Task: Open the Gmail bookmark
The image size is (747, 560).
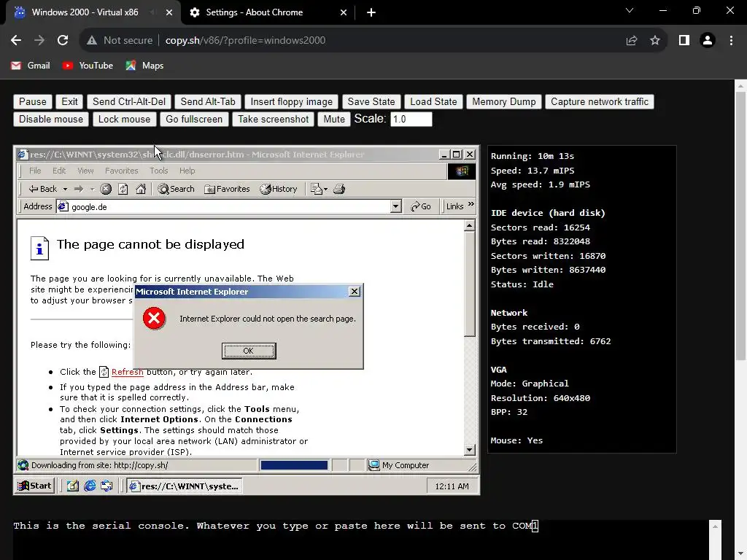Action: click(31, 66)
